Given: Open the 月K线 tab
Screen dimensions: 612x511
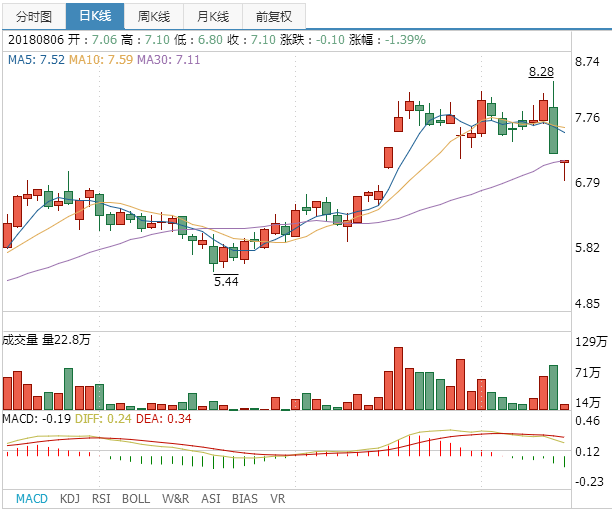Looking at the screenshot, I should point(213,16).
